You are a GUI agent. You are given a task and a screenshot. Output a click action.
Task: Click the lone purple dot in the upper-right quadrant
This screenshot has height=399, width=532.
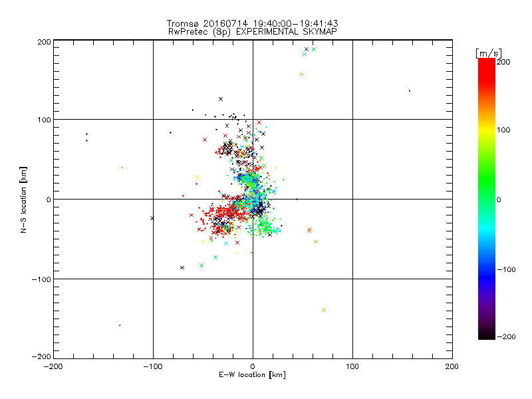click(410, 91)
